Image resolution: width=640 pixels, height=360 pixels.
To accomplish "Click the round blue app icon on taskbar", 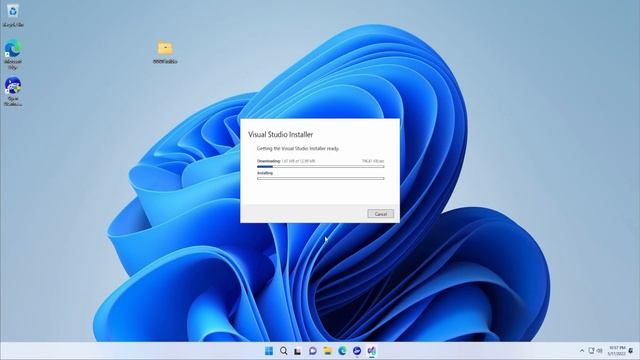I will 357,351.
